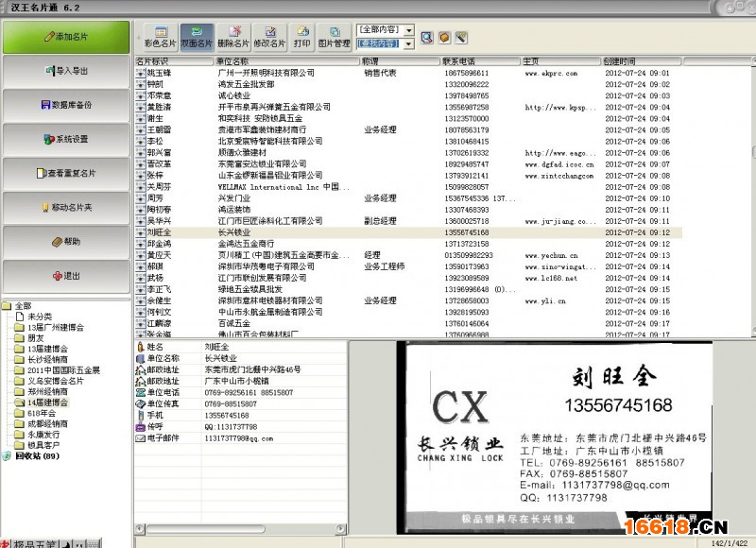
Task: Open 系统设置 system settings
Action: point(66,139)
